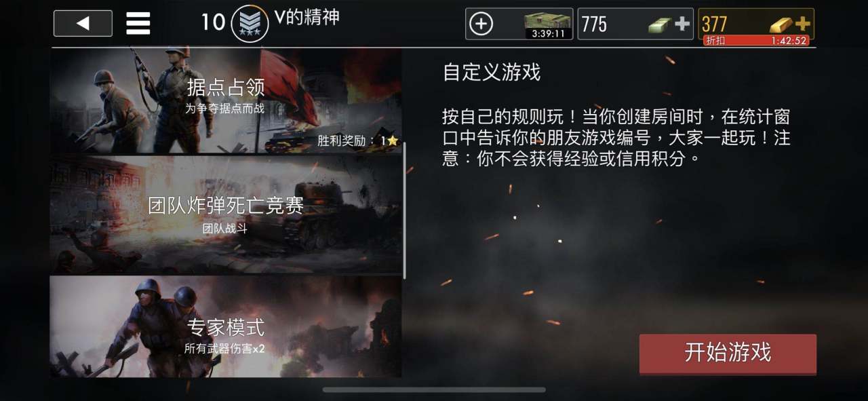868x401 pixels.
Task: Tap the sergeant rank badge icon
Action: 250,24
